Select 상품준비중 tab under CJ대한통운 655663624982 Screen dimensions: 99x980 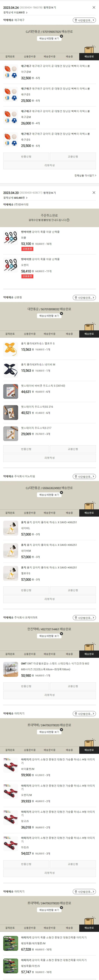[30, 513]
